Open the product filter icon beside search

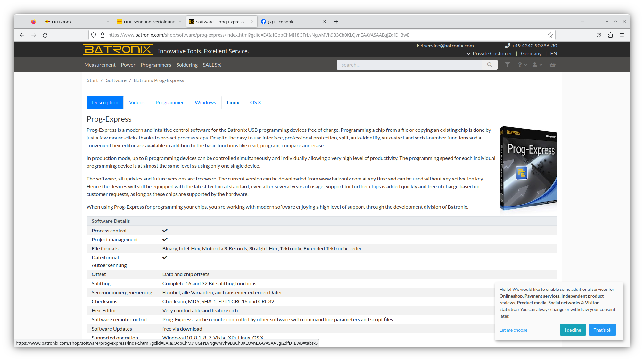(507, 65)
